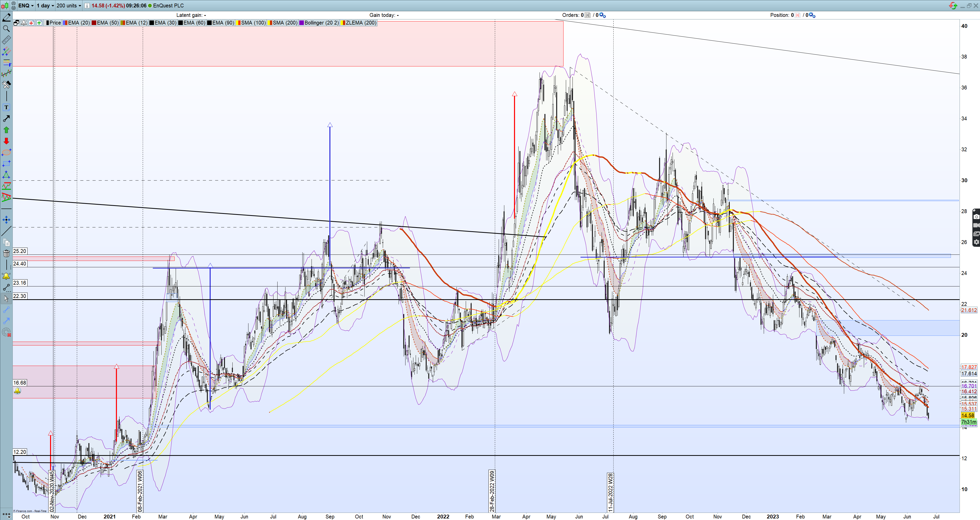Click the green up arrow buy button
The height and width of the screenshot is (520, 980).
click(39, 23)
